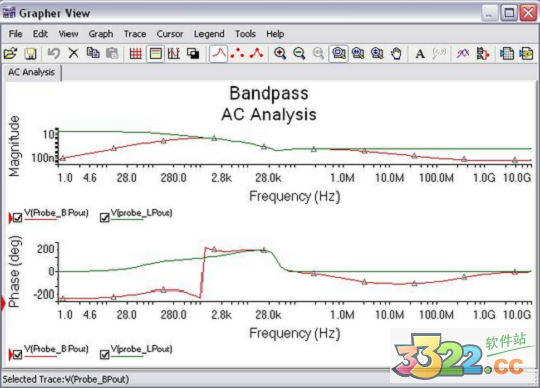Click V(probe_LPout) label in magnitude legend

coord(141,213)
